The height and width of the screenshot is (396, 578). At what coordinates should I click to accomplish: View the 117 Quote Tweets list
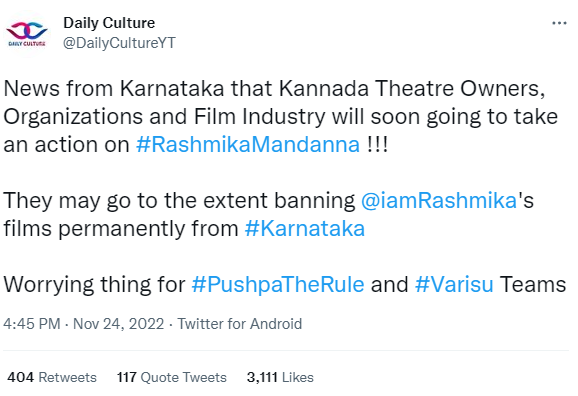(172, 377)
